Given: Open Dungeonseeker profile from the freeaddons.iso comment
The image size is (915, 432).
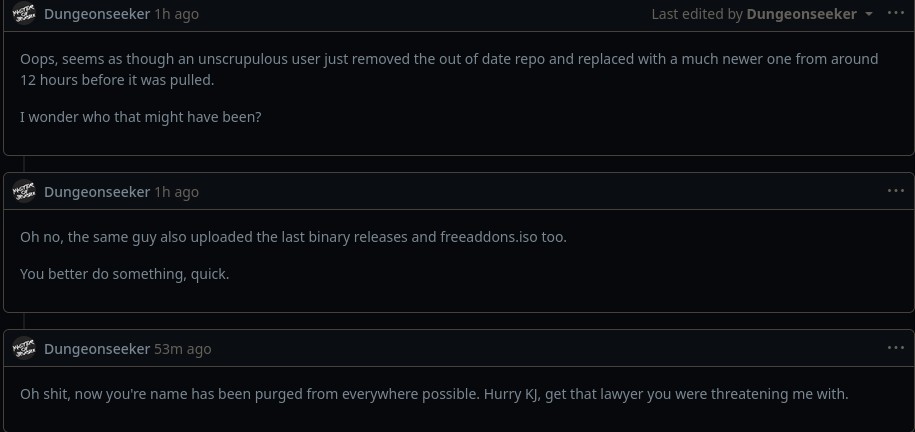Looking at the screenshot, I should point(97,192).
